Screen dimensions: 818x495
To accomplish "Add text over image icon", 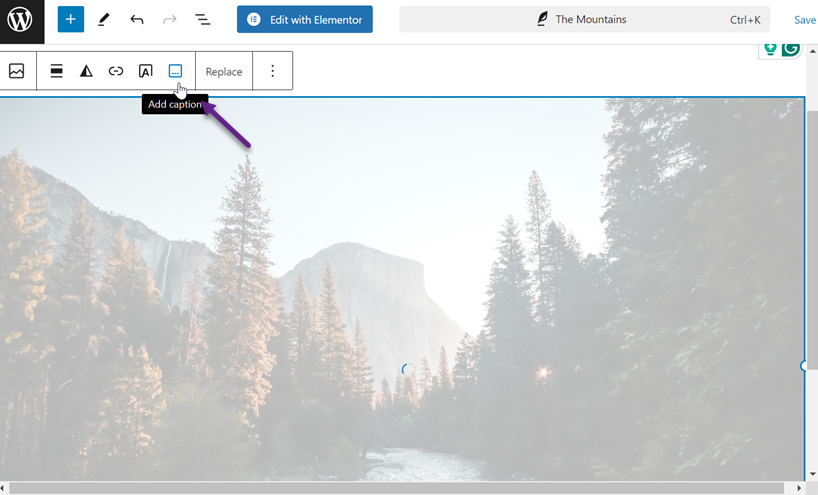I will pyautogui.click(x=146, y=71).
